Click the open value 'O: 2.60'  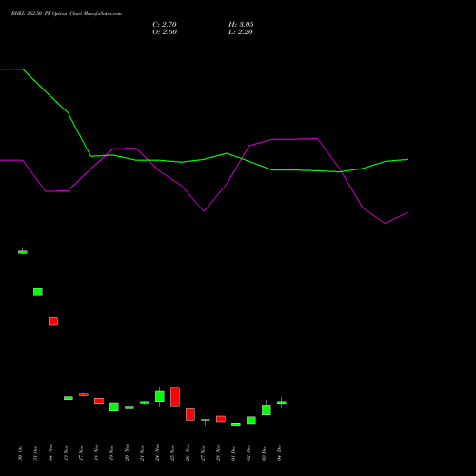point(165,32)
